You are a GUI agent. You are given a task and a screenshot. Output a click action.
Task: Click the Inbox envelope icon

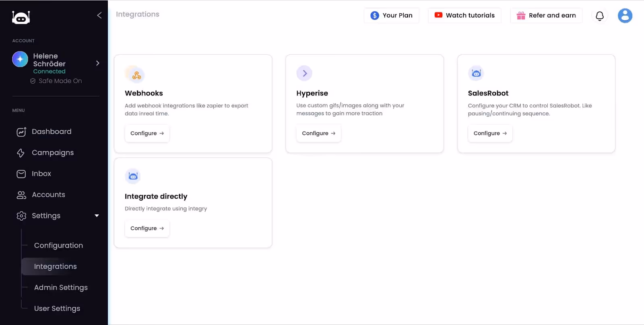[21, 174]
